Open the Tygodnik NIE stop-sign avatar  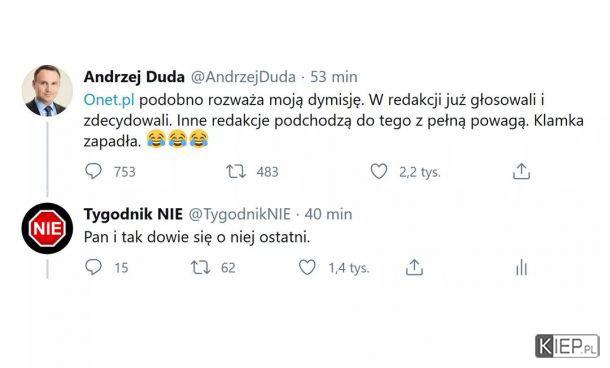[47, 228]
